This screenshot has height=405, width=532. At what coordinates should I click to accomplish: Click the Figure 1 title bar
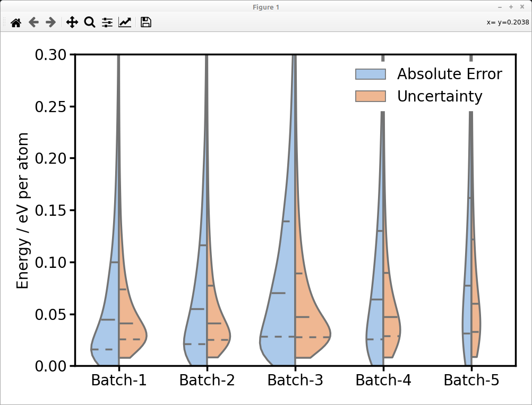click(x=265, y=7)
